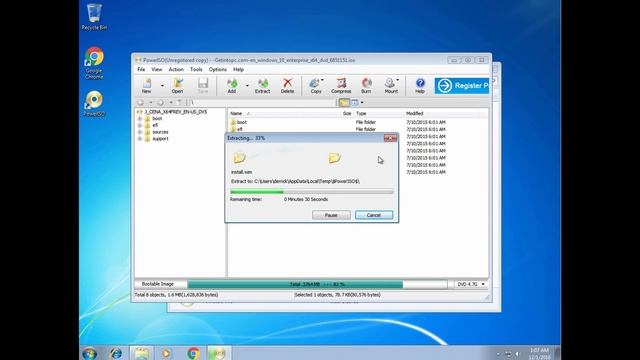Click the Help toolbar icon
This screenshot has width=640, height=360.
point(420,86)
